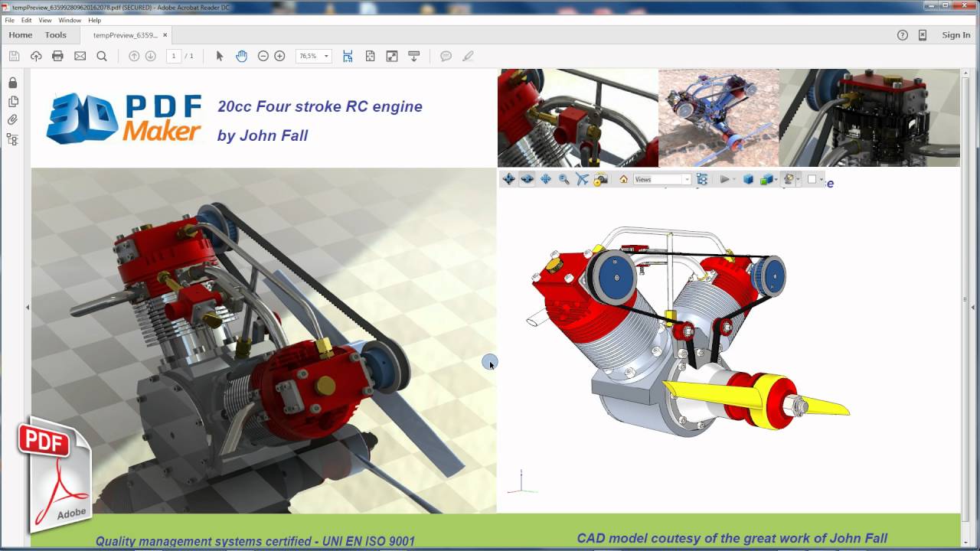Click the large rendered engine image
The image size is (980, 551).
tap(264, 341)
